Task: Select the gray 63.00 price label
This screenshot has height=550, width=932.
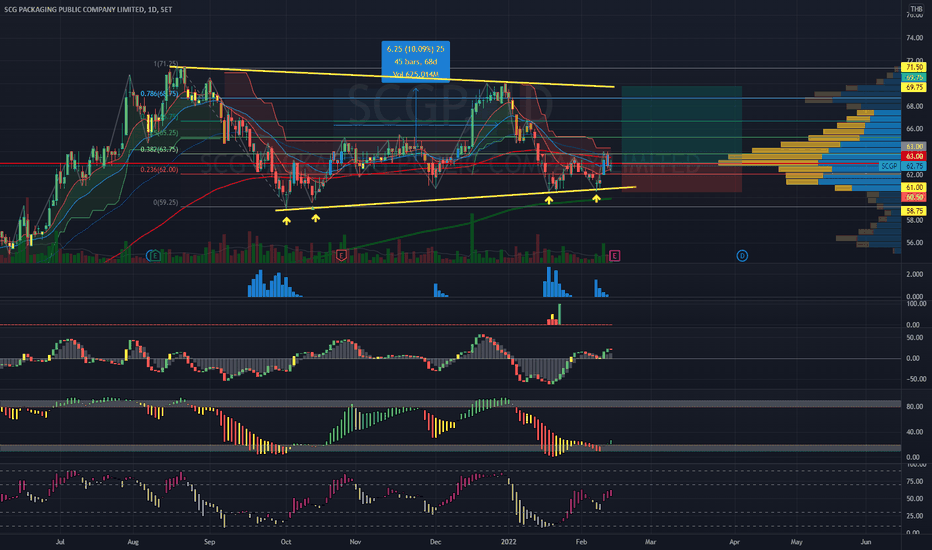Action: 914,146
